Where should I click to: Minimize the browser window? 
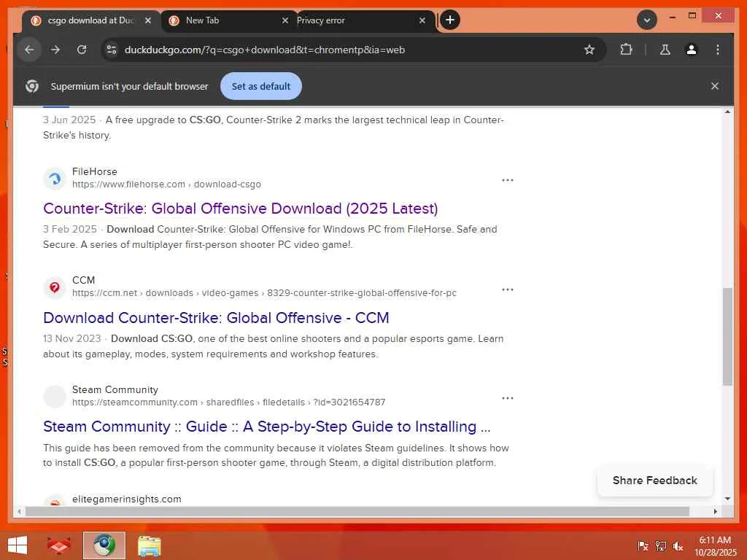point(672,16)
